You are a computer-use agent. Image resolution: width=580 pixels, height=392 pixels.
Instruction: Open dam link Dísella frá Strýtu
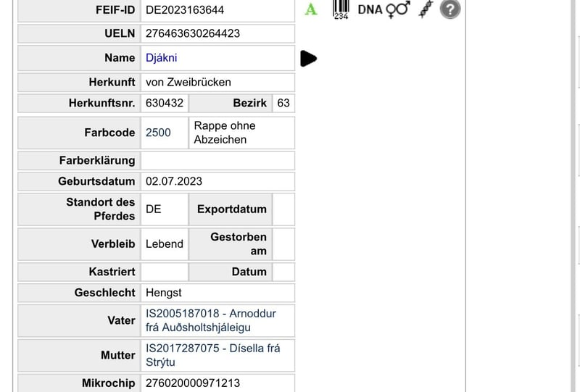212,355
